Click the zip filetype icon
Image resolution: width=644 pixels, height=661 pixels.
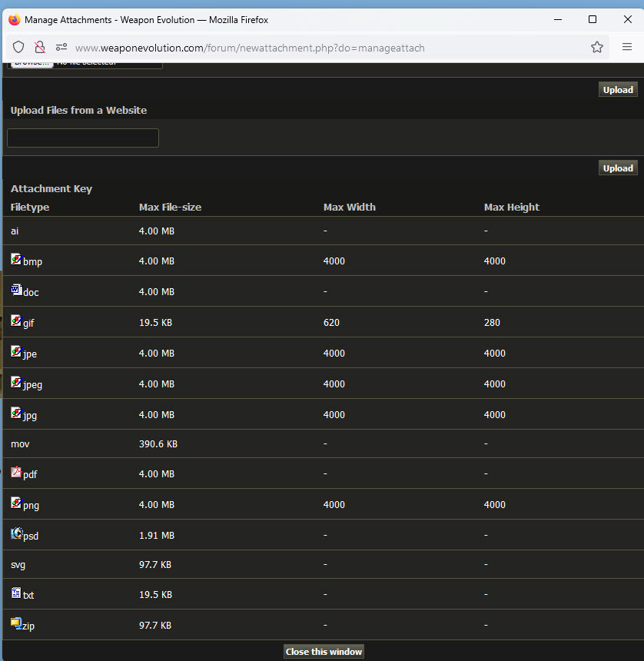16,623
